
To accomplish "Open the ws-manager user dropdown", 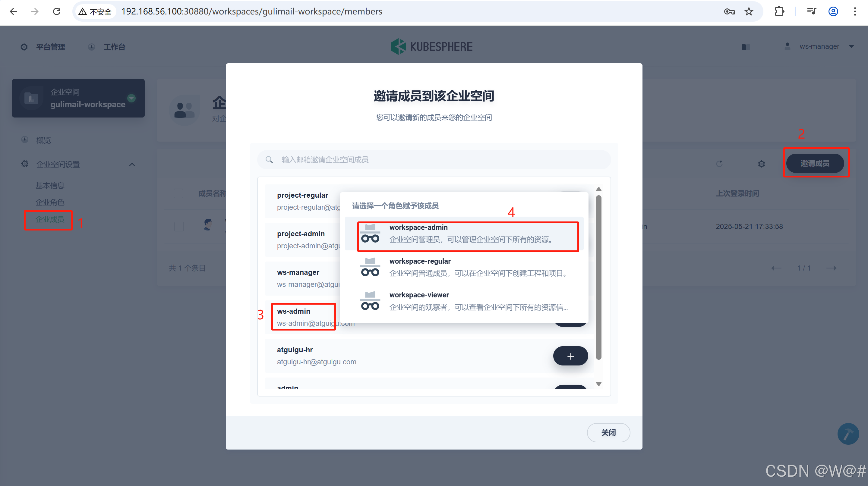I will click(x=819, y=46).
